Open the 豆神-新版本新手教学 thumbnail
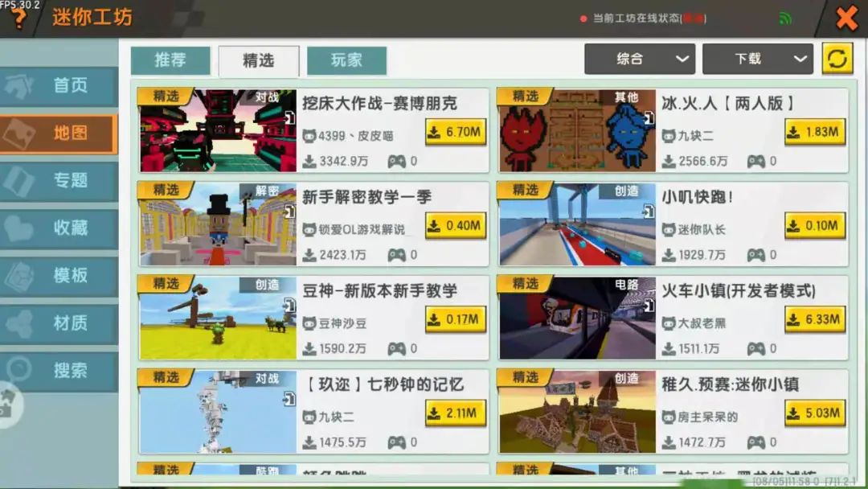The image size is (868, 489). [x=218, y=318]
